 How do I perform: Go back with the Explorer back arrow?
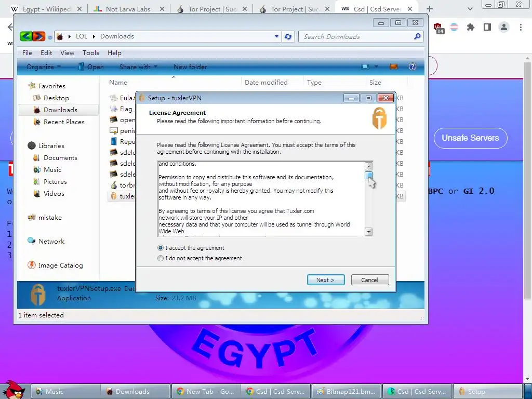click(x=26, y=36)
